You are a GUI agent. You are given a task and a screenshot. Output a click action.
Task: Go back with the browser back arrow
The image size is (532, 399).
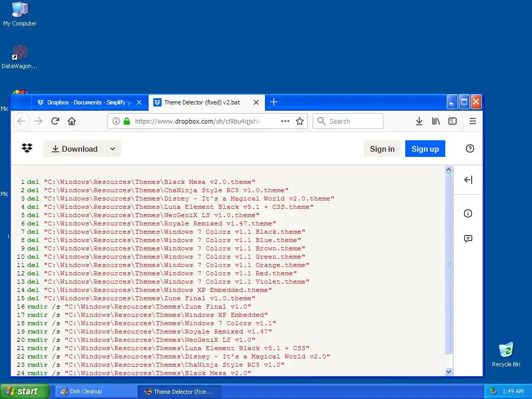point(21,121)
